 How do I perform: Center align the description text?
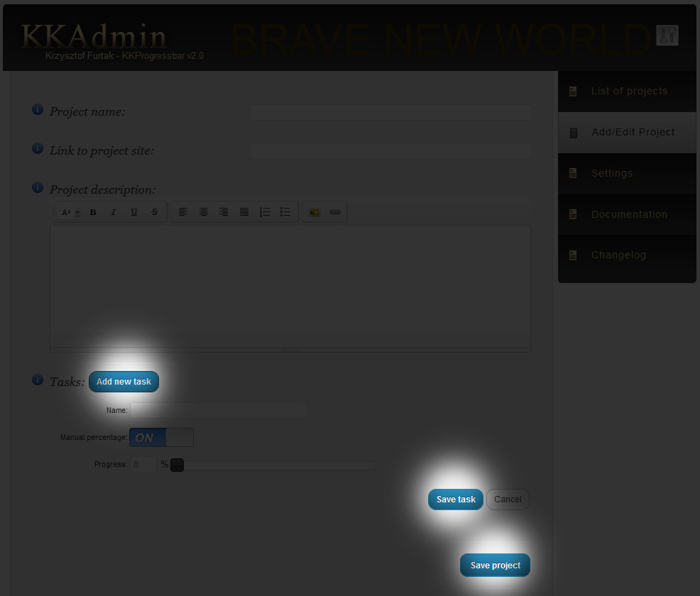(204, 212)
